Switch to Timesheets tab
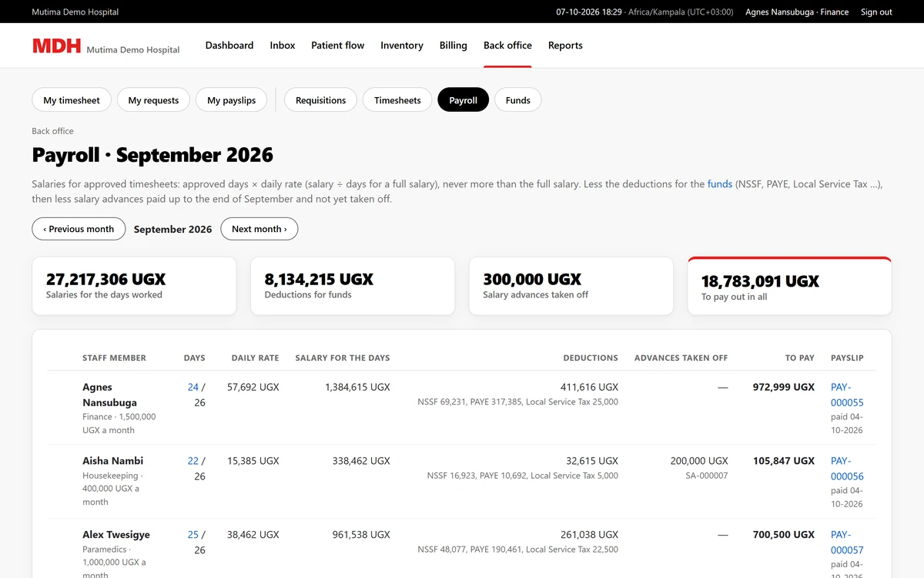The image size is (924, 578). click(x=397, y=100)
